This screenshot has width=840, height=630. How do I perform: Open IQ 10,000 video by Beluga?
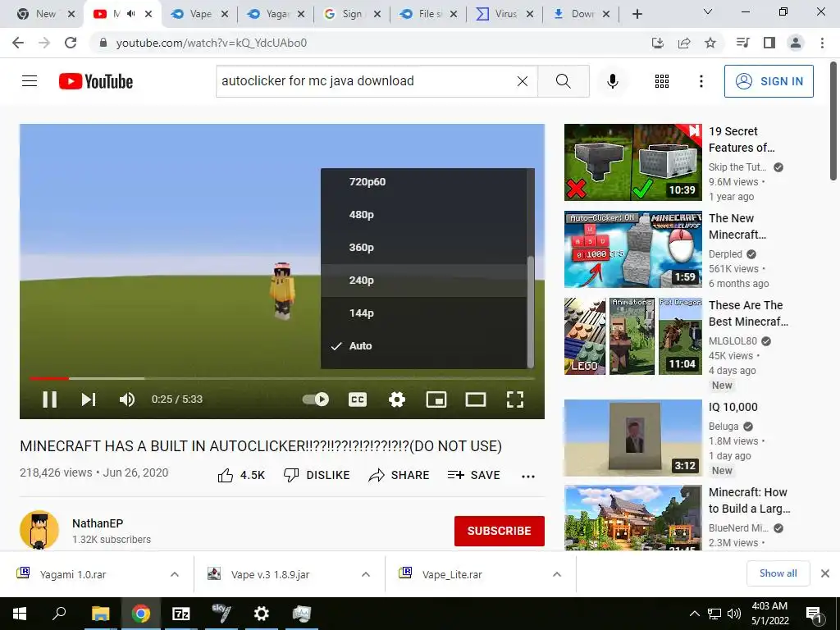click(632, 438)
